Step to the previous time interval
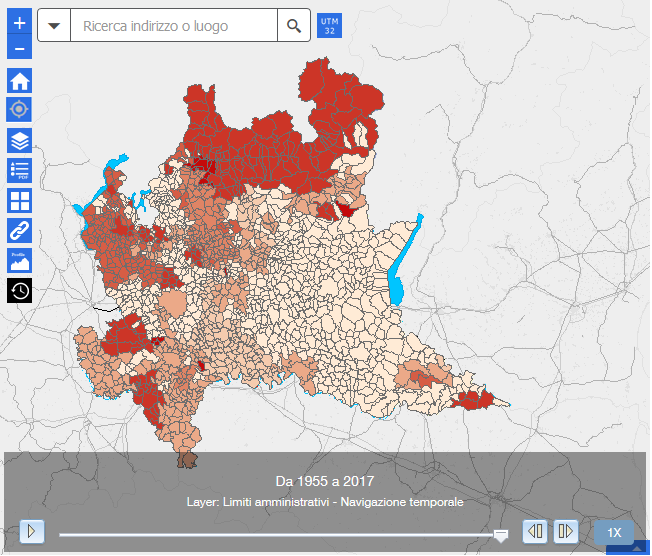This screenshot has width=652, height=556. pyautogui.click(x=535, y=532)
